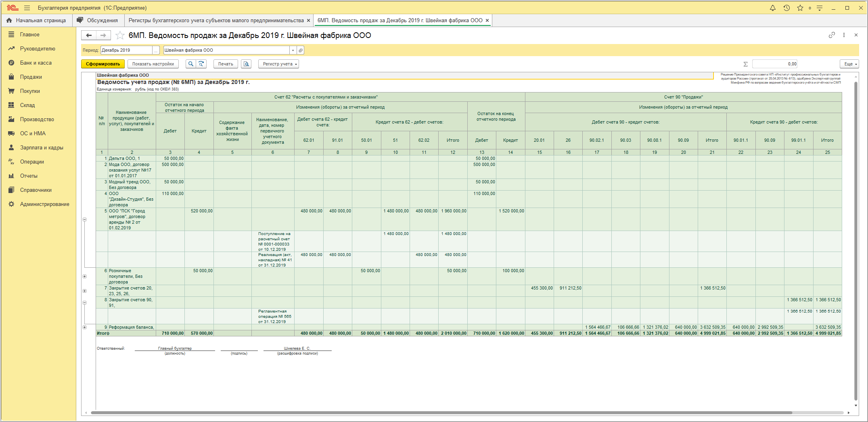Open Склад section in sidebar
This screenshot has width=868, height=422.
click(27, 105)
